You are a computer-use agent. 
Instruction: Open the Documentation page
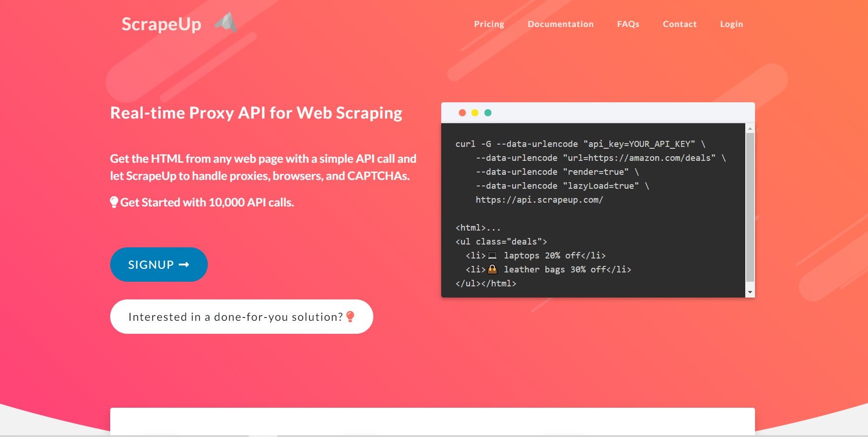point(560,24)
